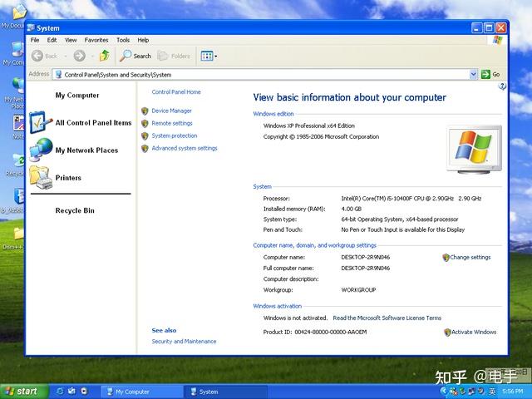The image size is (532, 399).
Task: Open the Back history dropdown arrow
Action: click(66, 56)
